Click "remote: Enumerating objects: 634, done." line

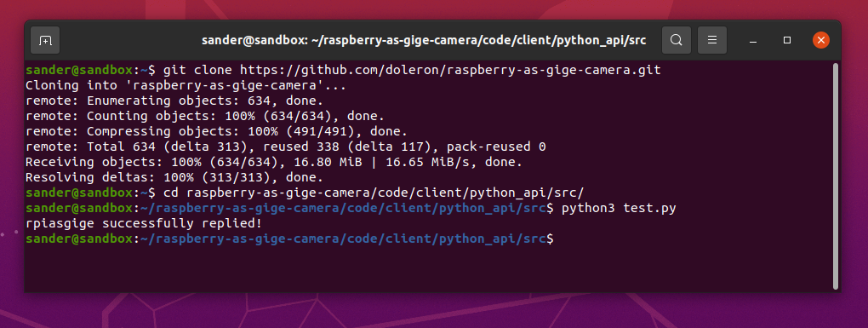click(x=174, y=101)
